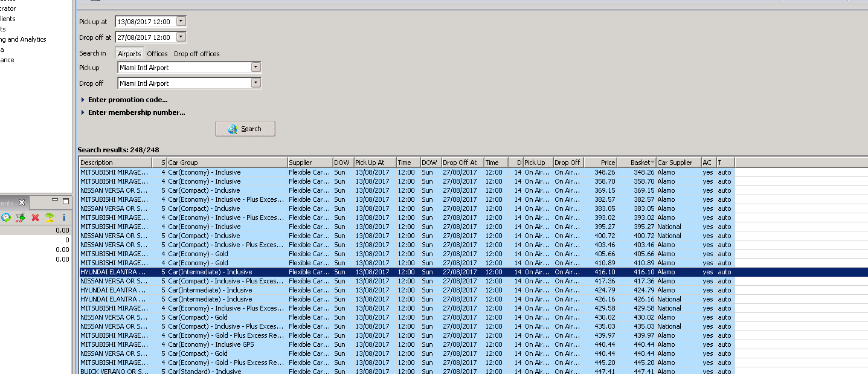Click the Pick up at date field

pos(146,21)
